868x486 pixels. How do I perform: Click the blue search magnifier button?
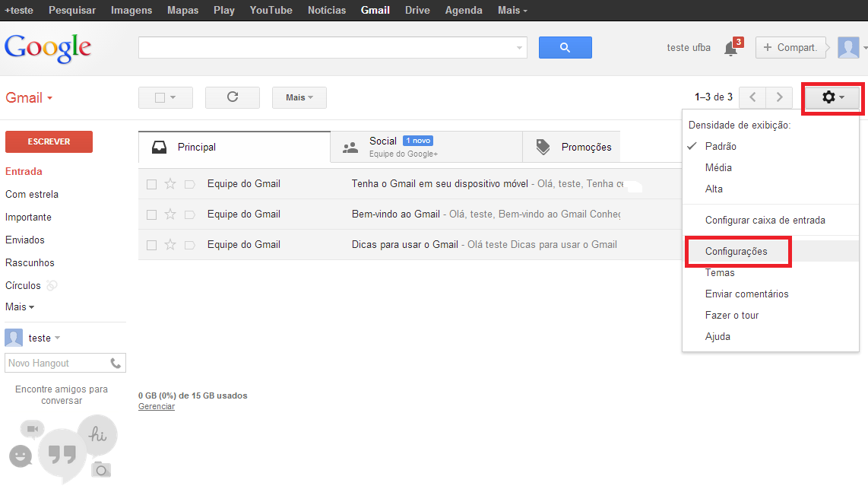pyautogui.click(x=565, y=48)
